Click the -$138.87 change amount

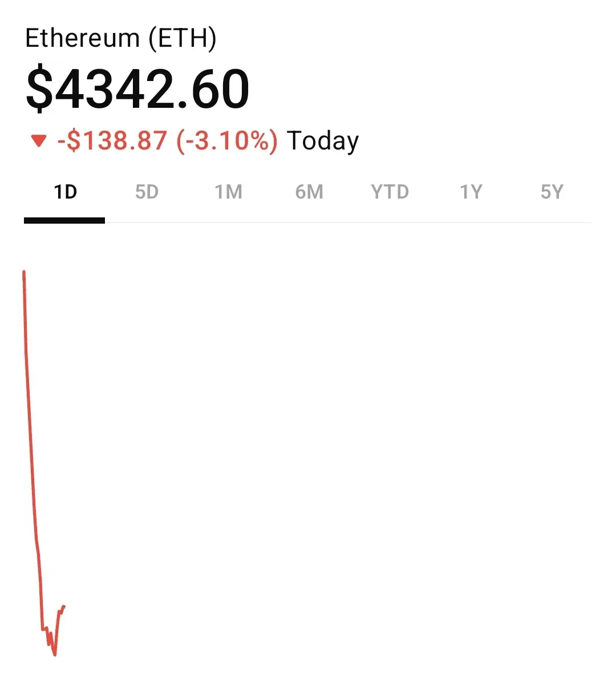coord(112,141)
